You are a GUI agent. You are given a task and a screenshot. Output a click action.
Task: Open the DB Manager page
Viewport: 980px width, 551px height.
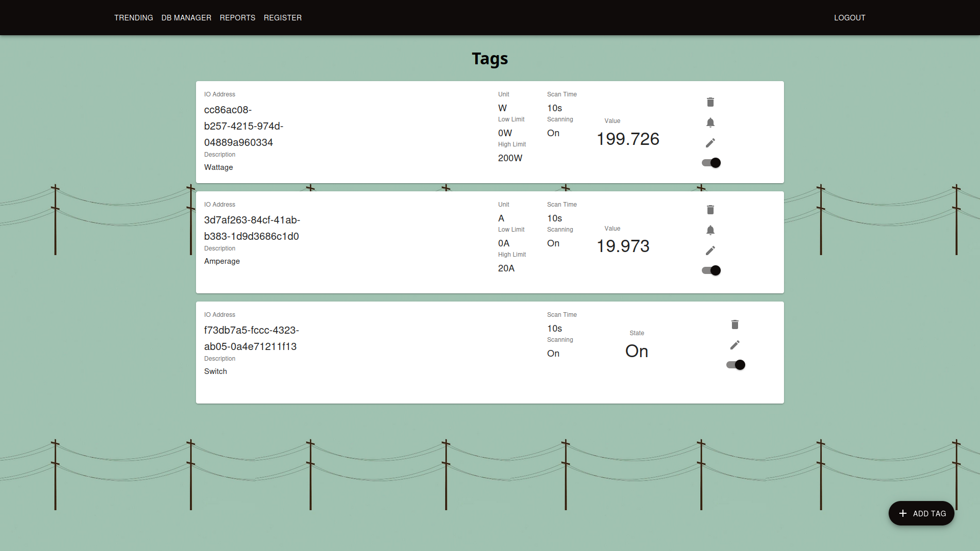pyautogui.click(x=186, y=18)
